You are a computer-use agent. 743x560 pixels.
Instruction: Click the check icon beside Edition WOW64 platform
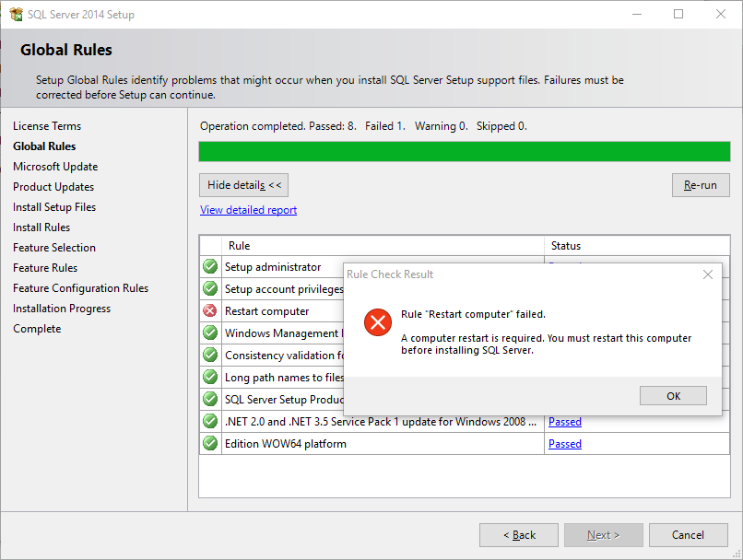click(210, 443)
